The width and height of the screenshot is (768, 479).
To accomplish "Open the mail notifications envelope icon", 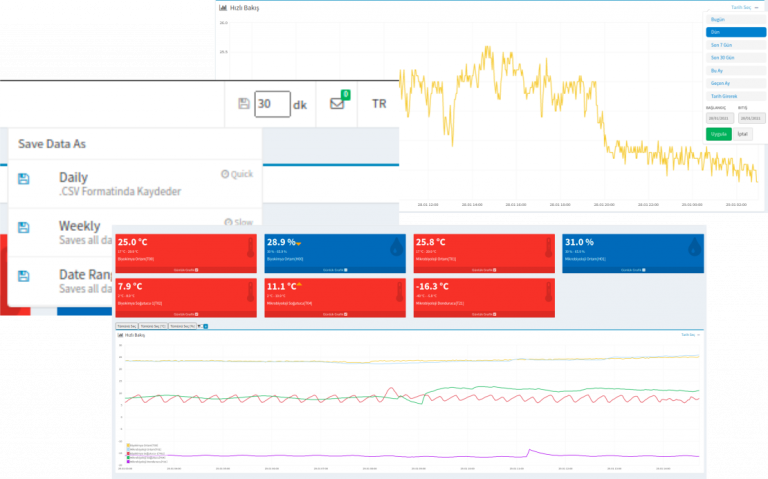I will tap(338, 104).
